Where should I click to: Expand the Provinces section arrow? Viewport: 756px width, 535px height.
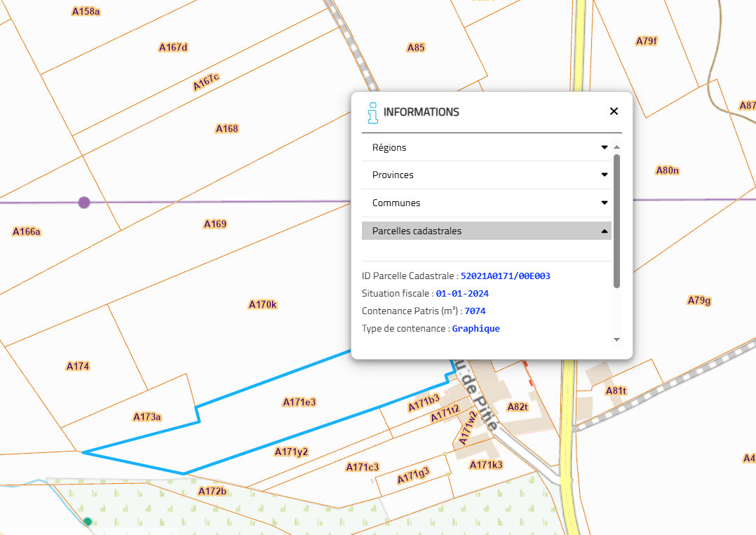(x=604, y=175)
